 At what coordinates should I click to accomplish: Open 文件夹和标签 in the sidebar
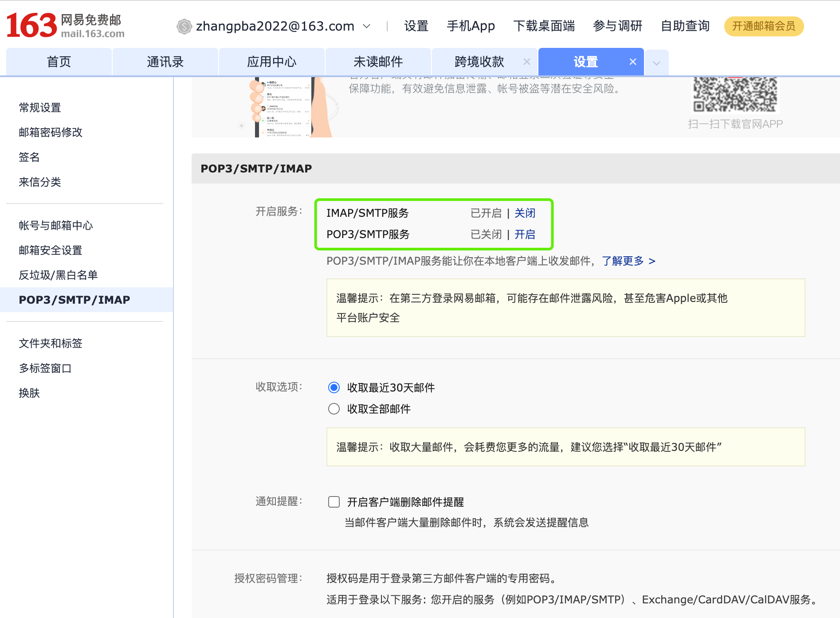(x=51, y=344)
